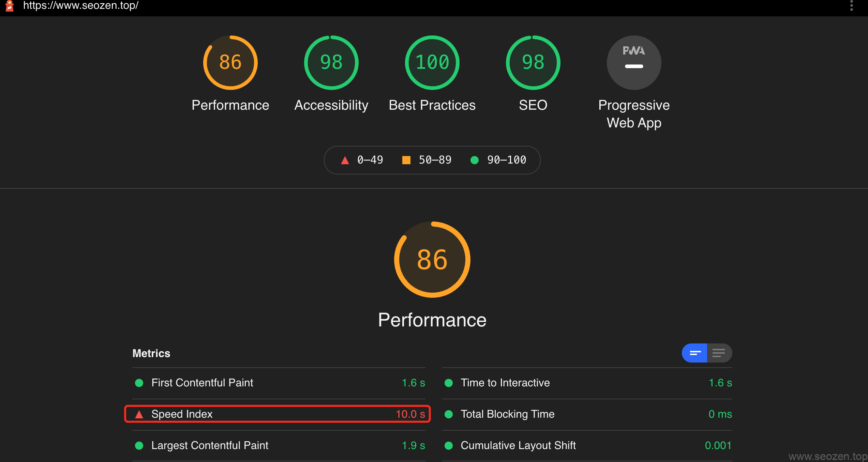Switch metrics to compact view toggle

(x=695, y=353)
